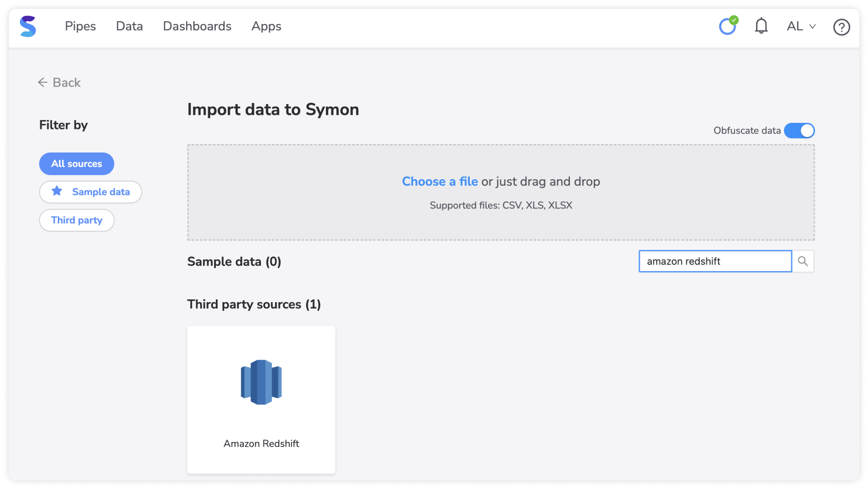
Task: Open the Pipes menu
Action: [x=80, y=26]
